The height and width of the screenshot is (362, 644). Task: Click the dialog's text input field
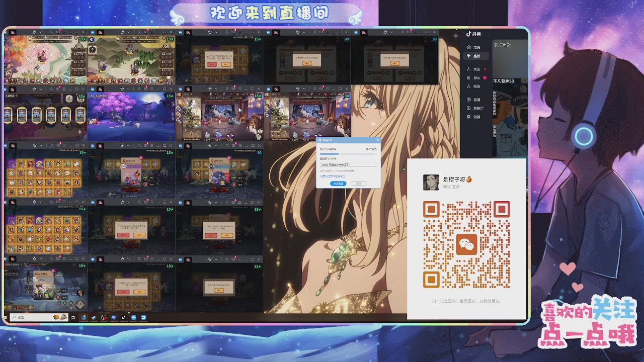[x=348, y=164]
